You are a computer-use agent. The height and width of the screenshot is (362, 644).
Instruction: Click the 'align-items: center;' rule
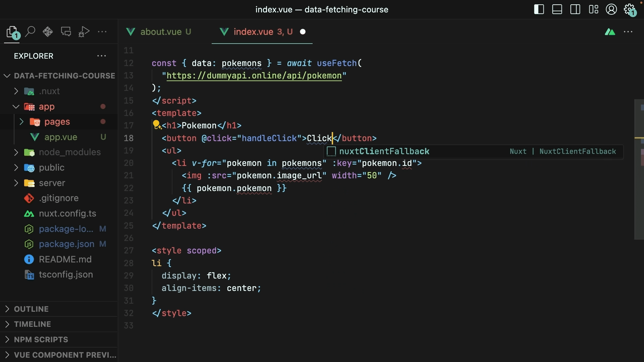tap(211, 288)
